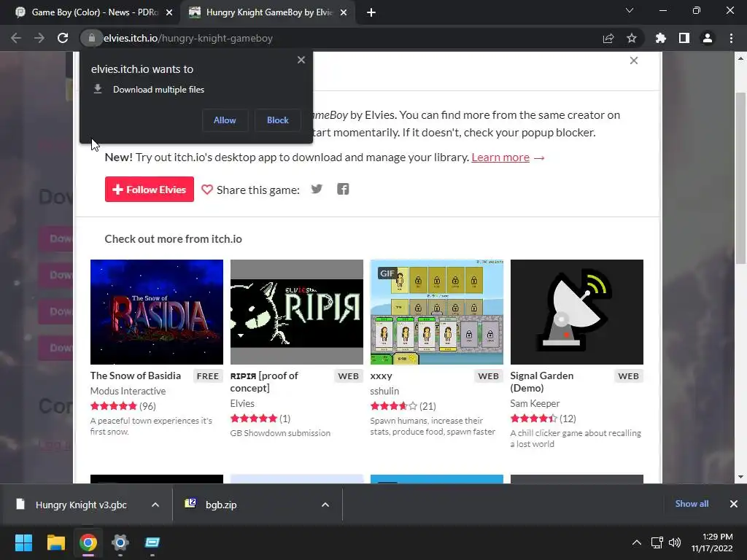Open the RIPIR game thumbnail
Image resolution: width=747 pixels, height=560 pixels.
[297, 312]
